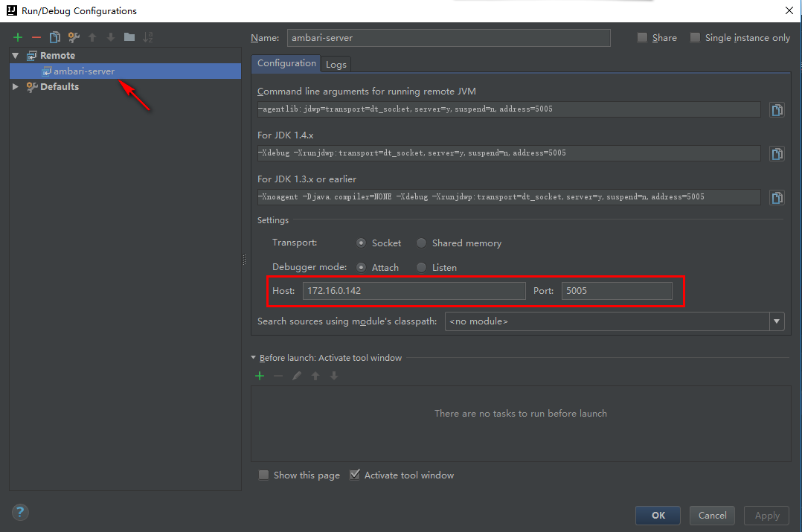Click the -Xnoagent JDK 1.3.x arguments field
The image size is (802, 532).
click(x=508, y=197)
